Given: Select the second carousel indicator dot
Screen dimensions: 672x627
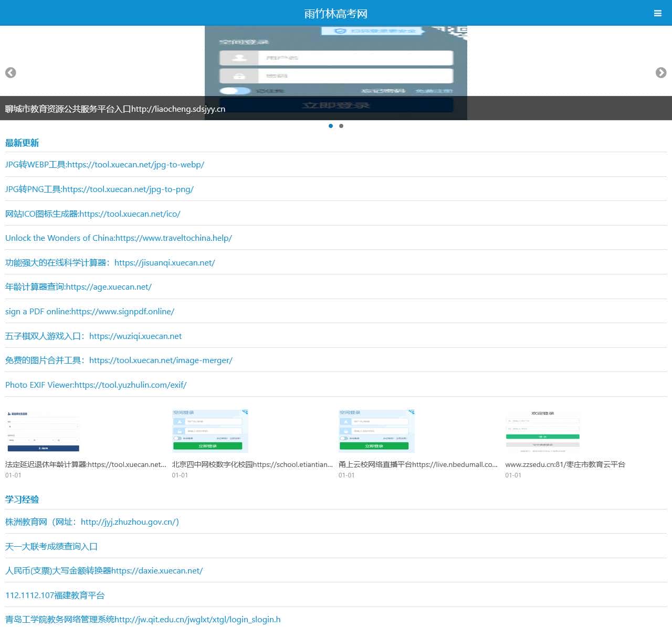Looking at the screenshot, I should 341,126.
